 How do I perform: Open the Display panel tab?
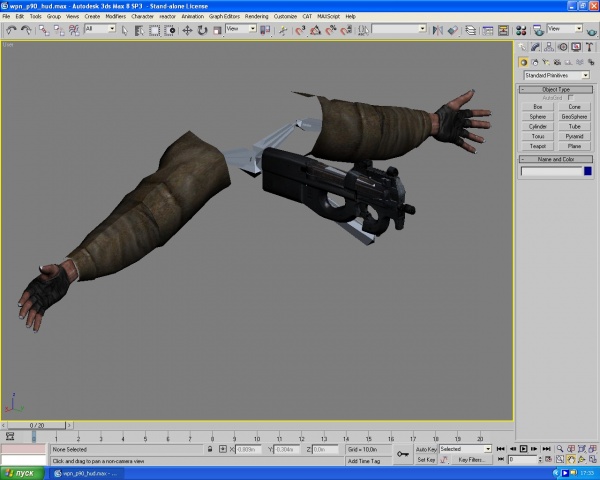[576, 47]
